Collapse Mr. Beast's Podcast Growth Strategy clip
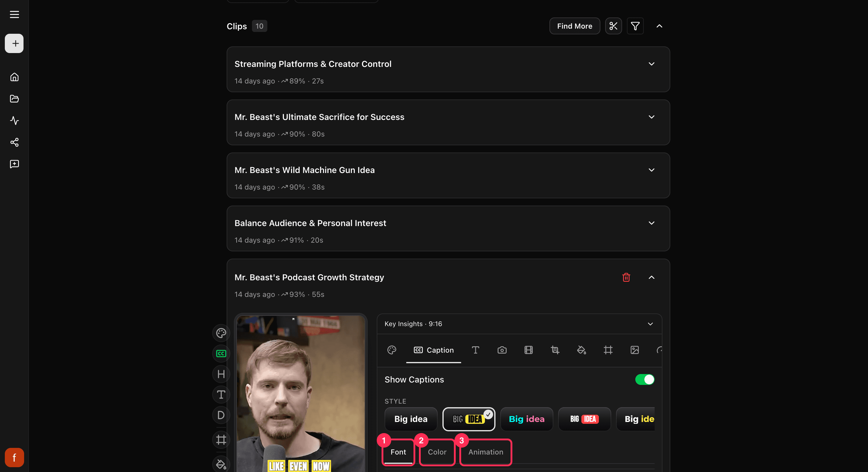The width and height of the screenshot is (868, 472). 651,277
